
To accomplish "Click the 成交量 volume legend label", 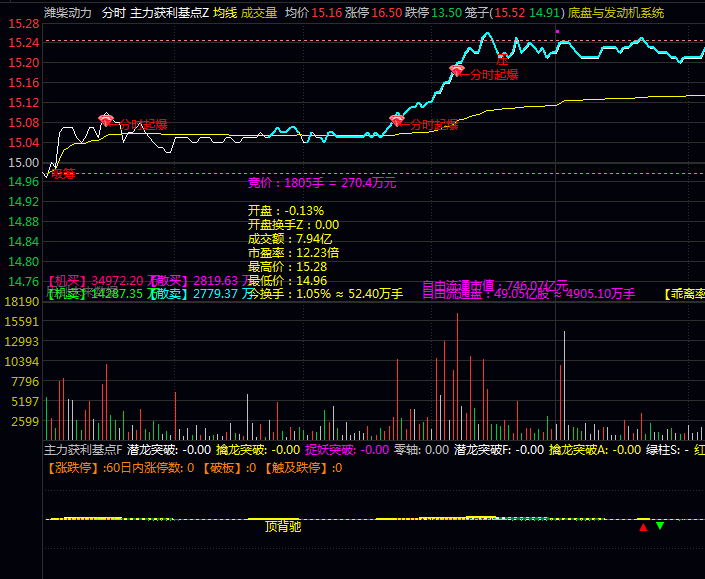I will click(259, 13).
